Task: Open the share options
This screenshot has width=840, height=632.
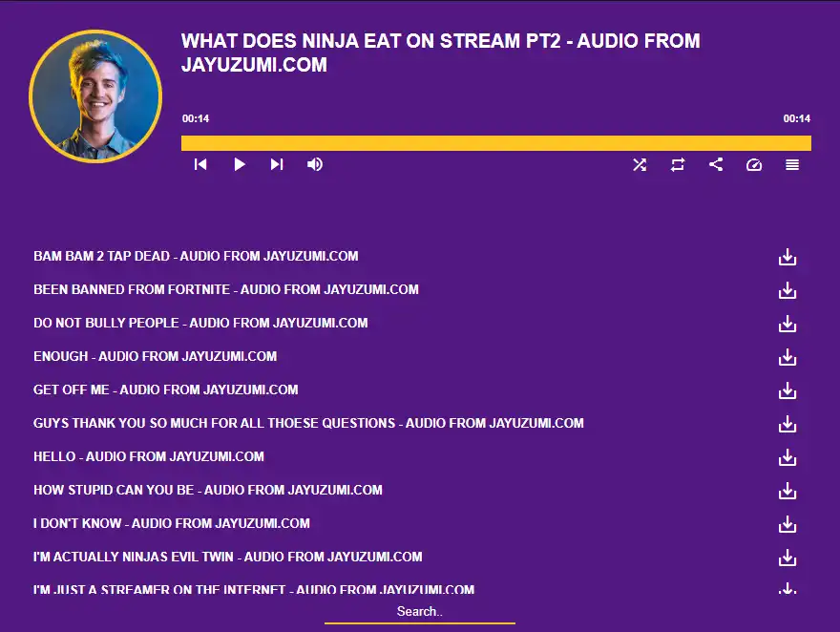Action: [x=716, y=164]
